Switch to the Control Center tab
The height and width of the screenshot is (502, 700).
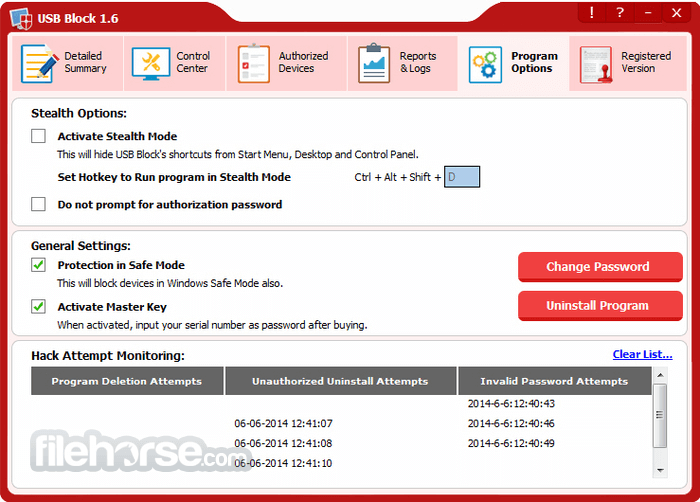pyautogui.click(x=175, y=63)
